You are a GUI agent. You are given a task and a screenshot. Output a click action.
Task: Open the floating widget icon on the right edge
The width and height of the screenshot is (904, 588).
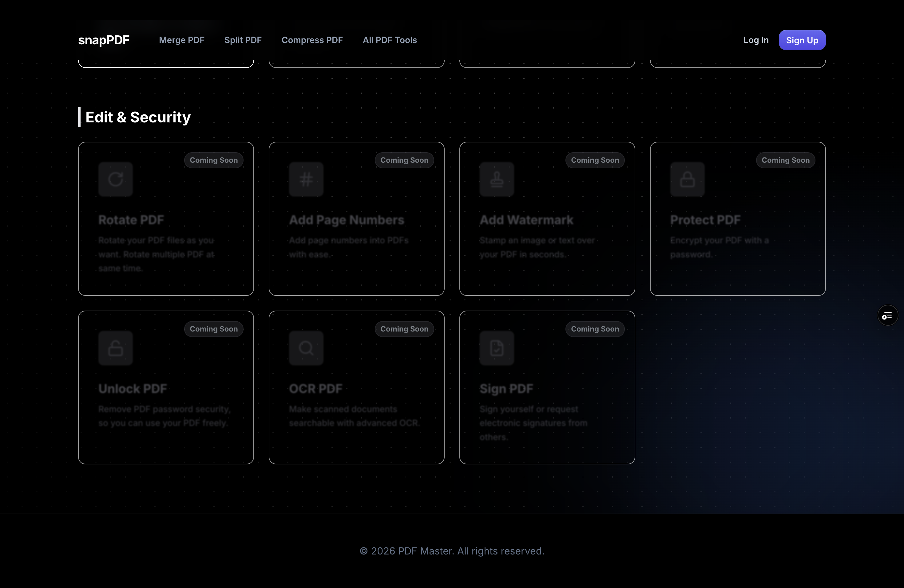pos(888,315)
